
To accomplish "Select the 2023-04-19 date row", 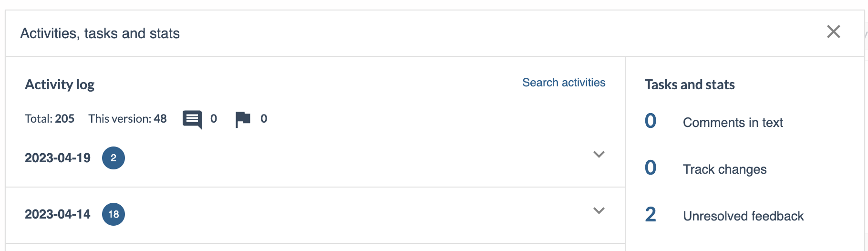I will [x=315, y=158].
